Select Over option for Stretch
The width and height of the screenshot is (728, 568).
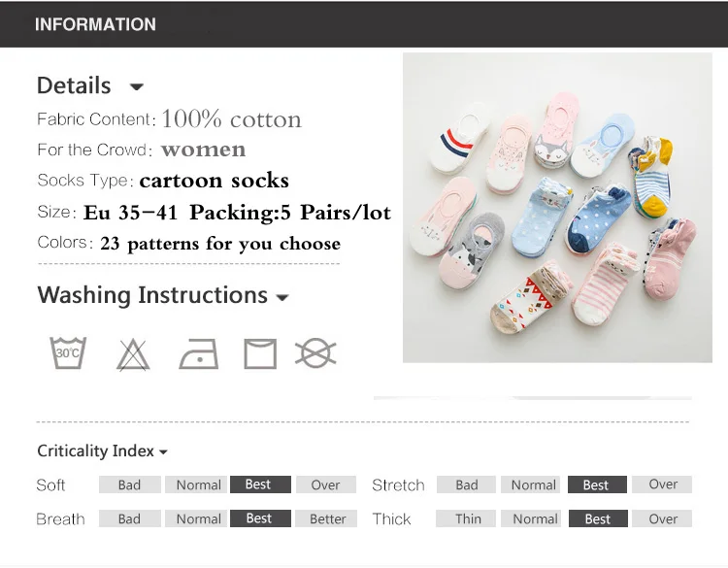tap(663, 484)
